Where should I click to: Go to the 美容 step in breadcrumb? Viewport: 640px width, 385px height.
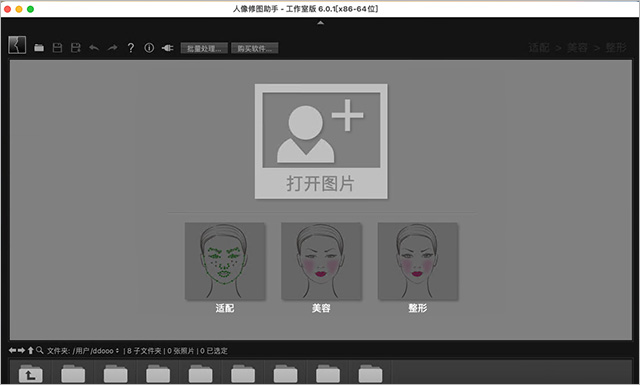pyautogui.click(x=577, y=48)
